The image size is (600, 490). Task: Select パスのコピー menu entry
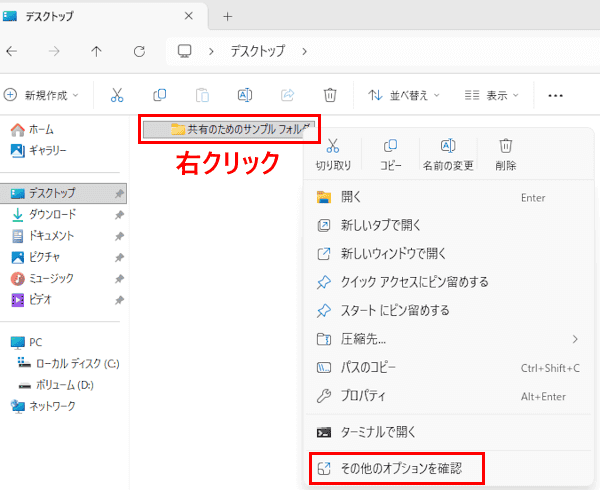[448, 368]
